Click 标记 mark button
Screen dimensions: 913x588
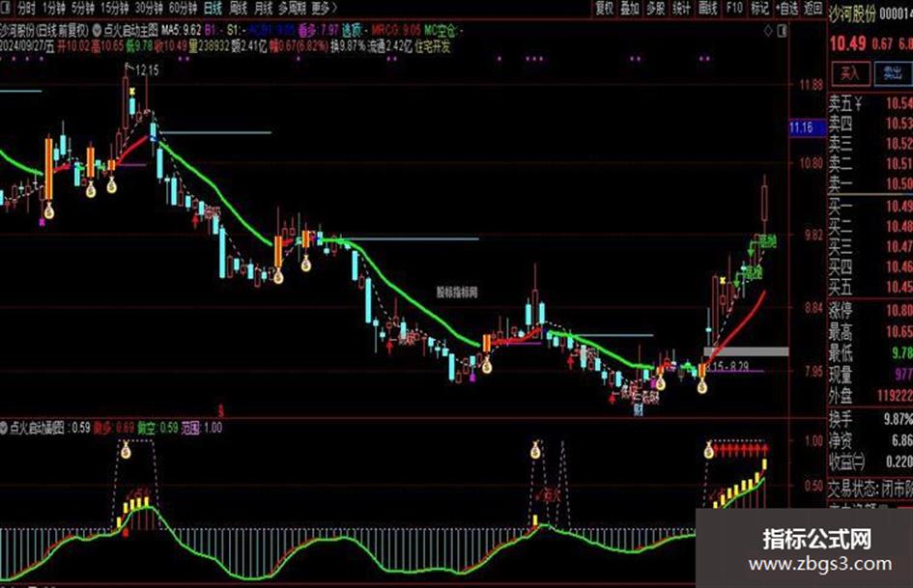759,8
